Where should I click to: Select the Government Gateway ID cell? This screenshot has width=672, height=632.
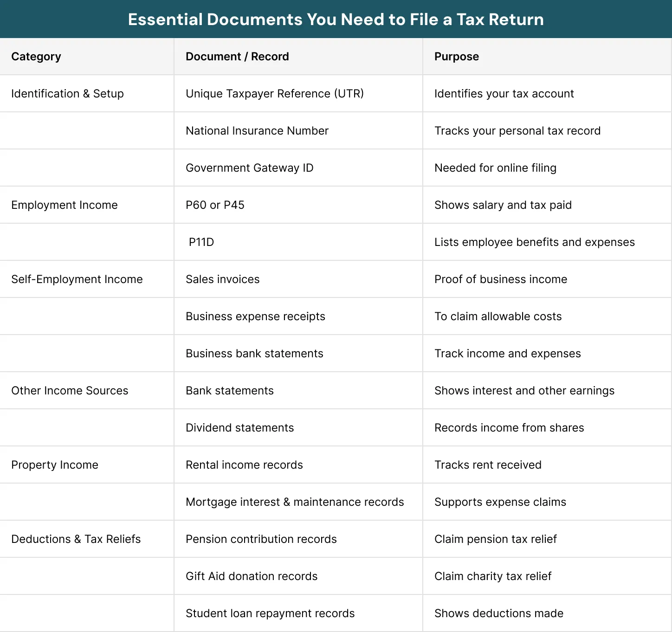249,168
